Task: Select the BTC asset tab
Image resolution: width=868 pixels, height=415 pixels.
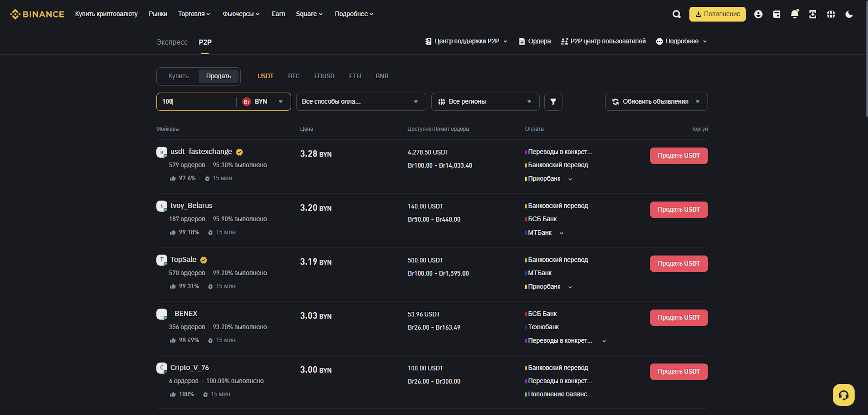Action: click(x=293, y=76)
